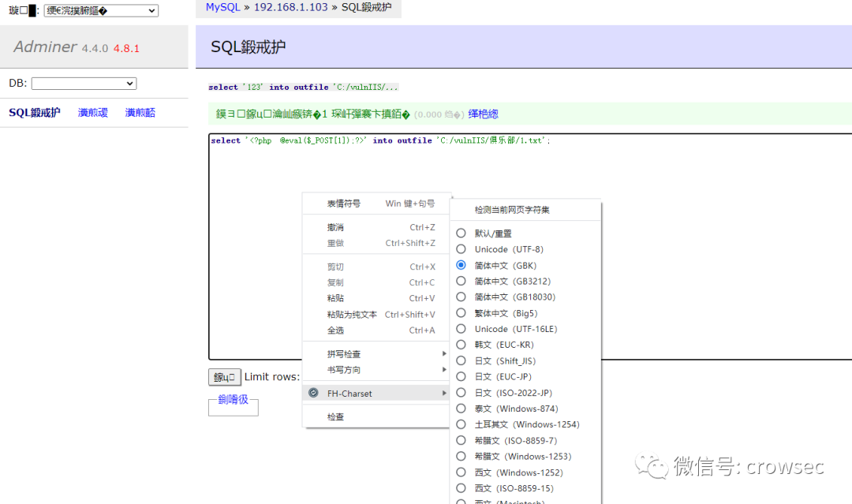Select 希腊文 (Windows-1253) charset
Screen dimensions: 852x504
point(461,456)
